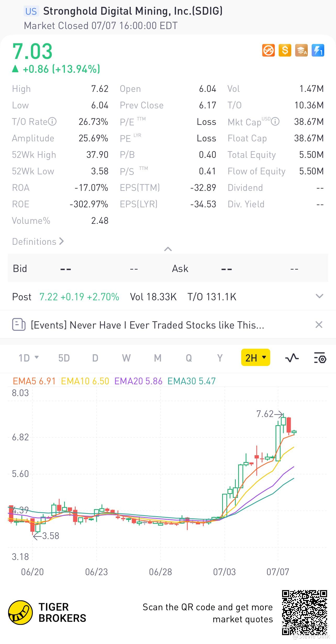The height and width of the screenshot is (644, 336).
Task: Collapse the stock details panel
Action: coord(168,249)
